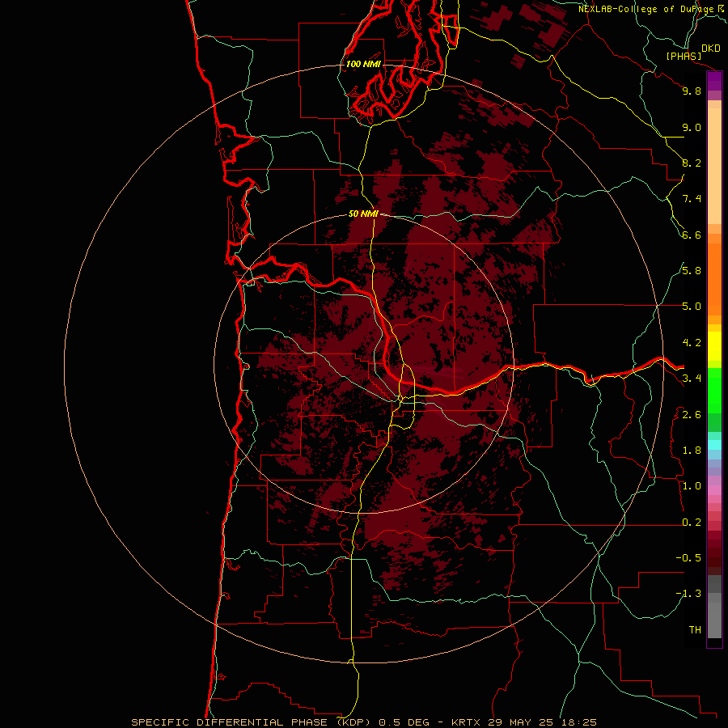Click the 9.8 value on the color scale
Screen dimensions: 728x728
click(692, 91)
